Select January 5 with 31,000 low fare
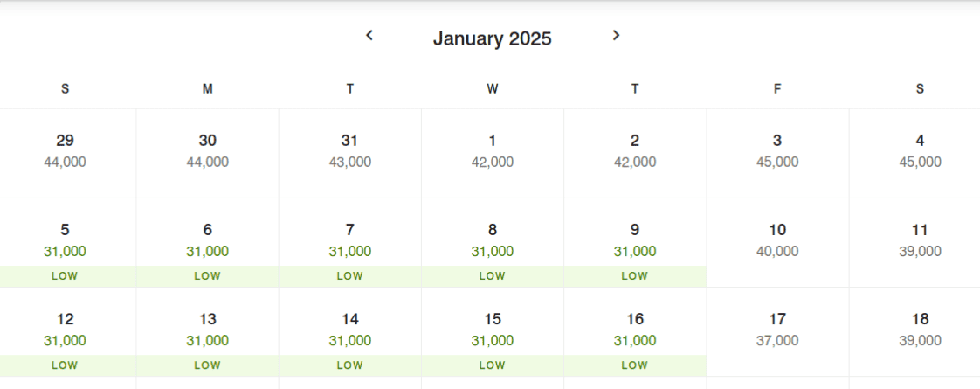Viewport: 980px width, 389px height. (x=65, y=243)
